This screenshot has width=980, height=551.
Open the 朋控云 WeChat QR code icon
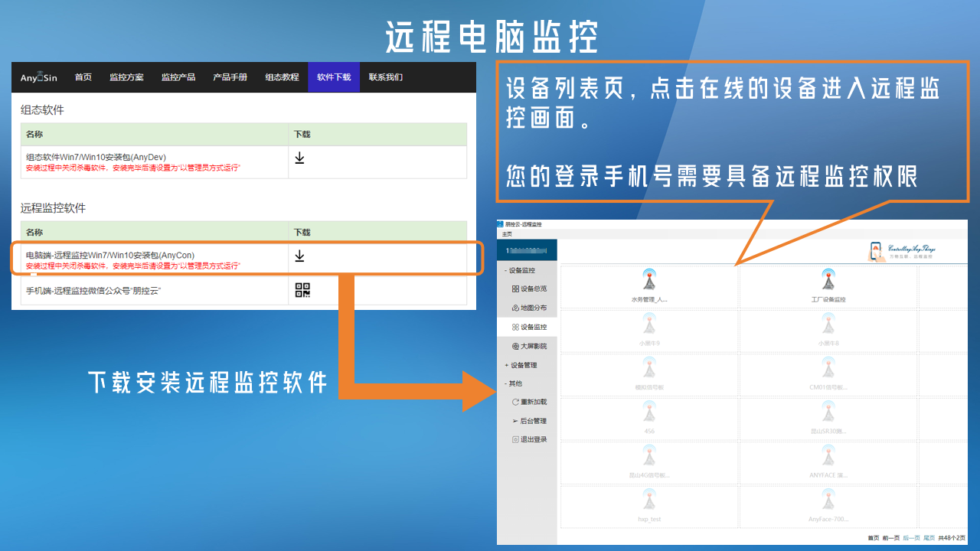click(302, 290)
